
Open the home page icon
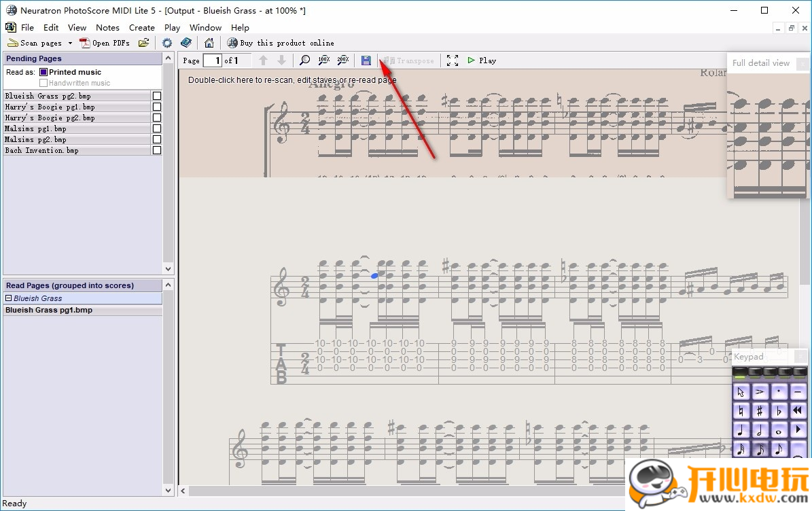(x=209, y=43)
